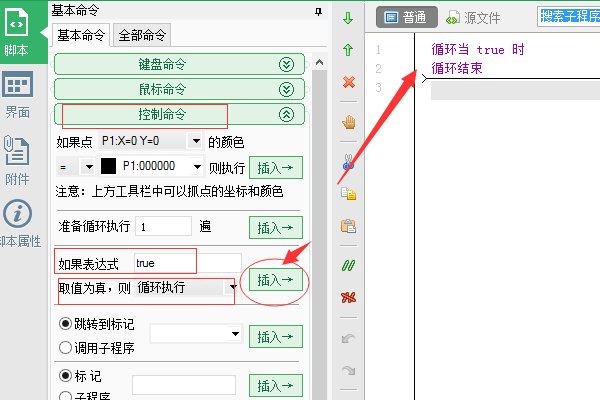The width and height of the screenshot is (600, 400).
Task: Switch to 基本命令 tab
Action: point(81,35)
